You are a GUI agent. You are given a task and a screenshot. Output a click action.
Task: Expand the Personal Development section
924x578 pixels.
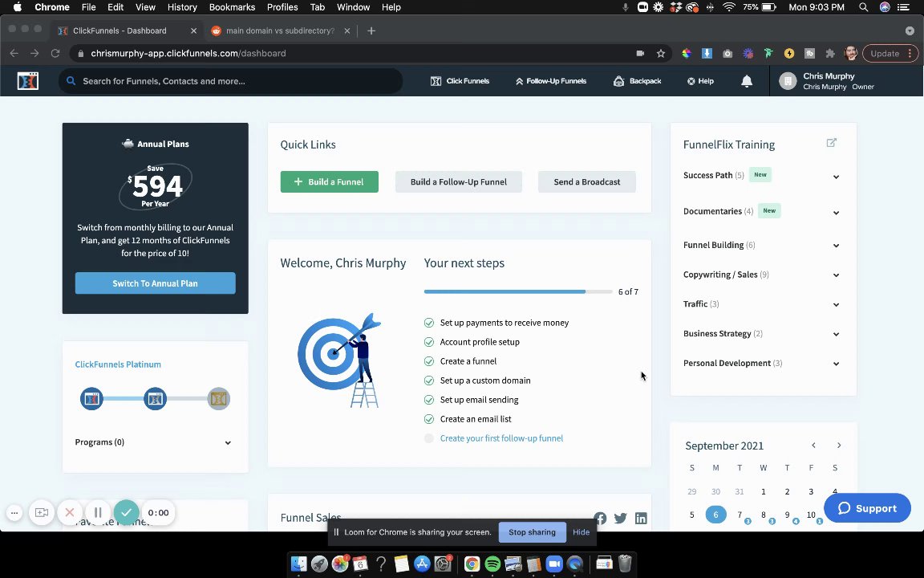[837, 364]
